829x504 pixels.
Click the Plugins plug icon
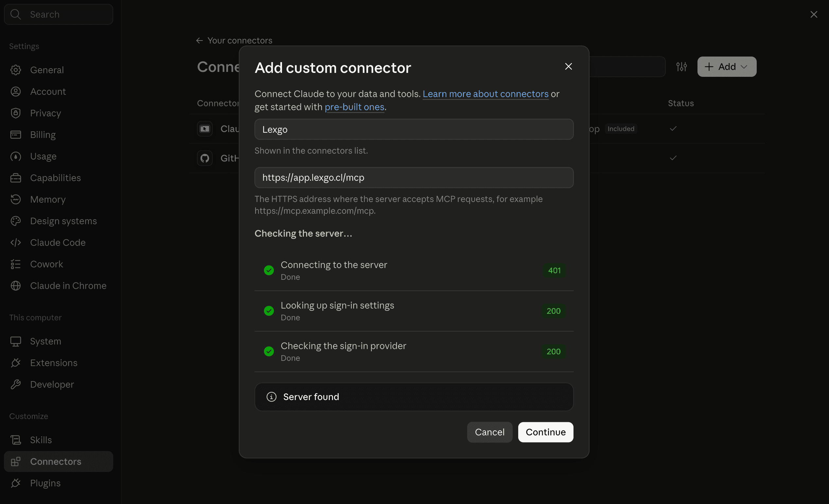point(15,483)
